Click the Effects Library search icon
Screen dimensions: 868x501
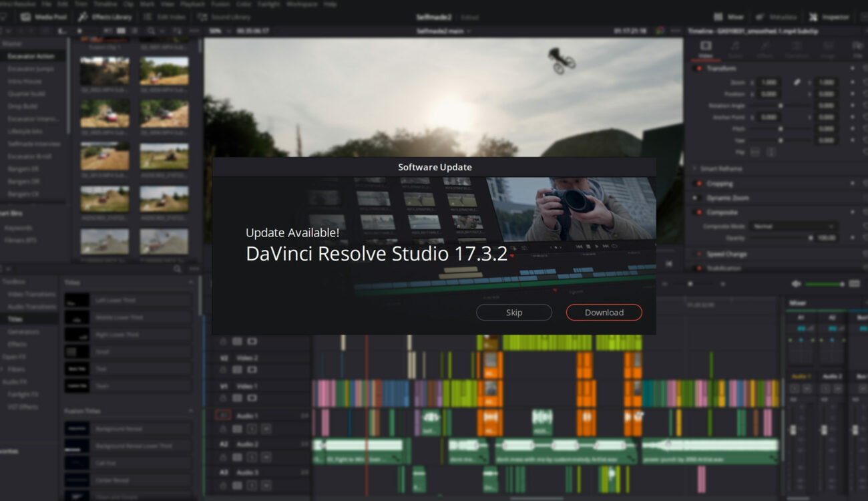tap(177, 269)
